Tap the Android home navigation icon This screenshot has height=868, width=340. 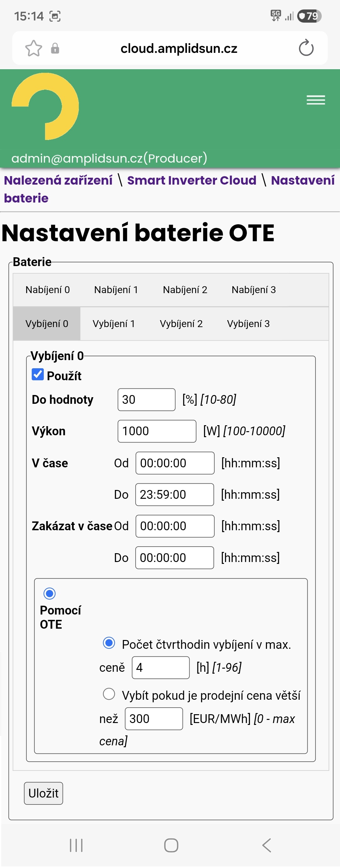(171, 845)
